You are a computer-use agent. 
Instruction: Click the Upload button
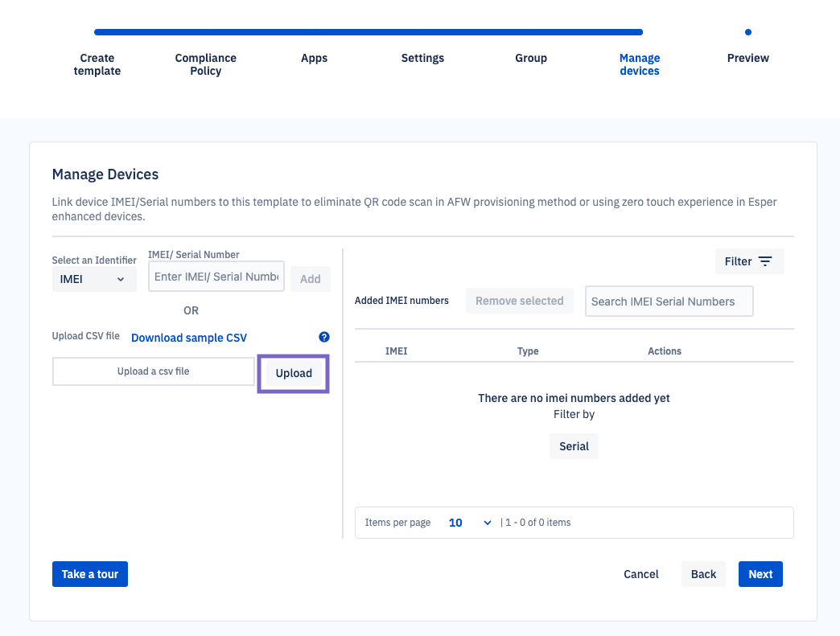click(x=294, y=373)
